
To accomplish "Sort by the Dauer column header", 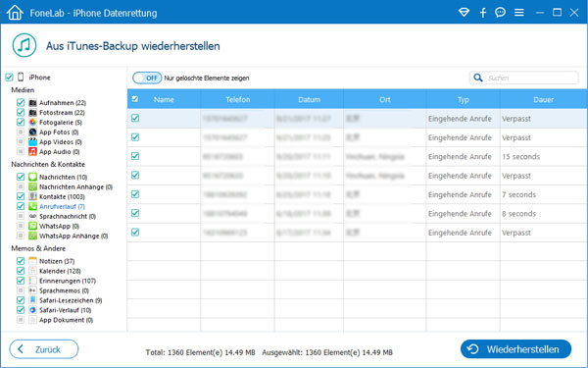I will (543, 99).
